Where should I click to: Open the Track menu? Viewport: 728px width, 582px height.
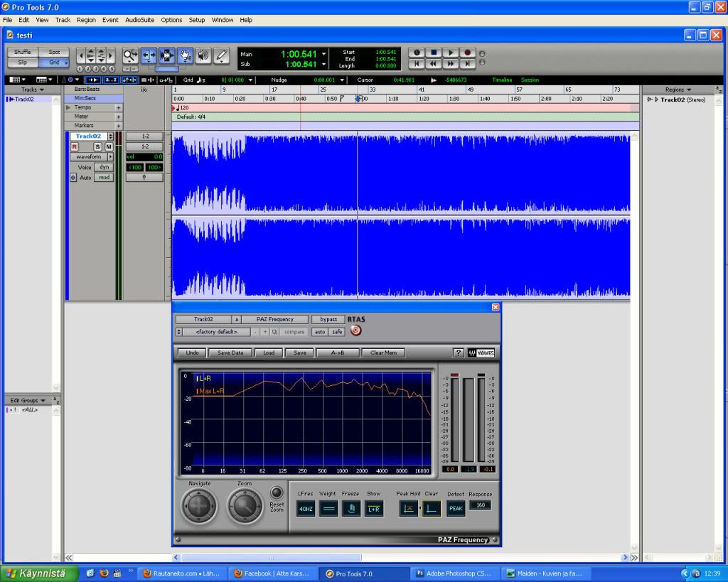click(x=63, y=20)
